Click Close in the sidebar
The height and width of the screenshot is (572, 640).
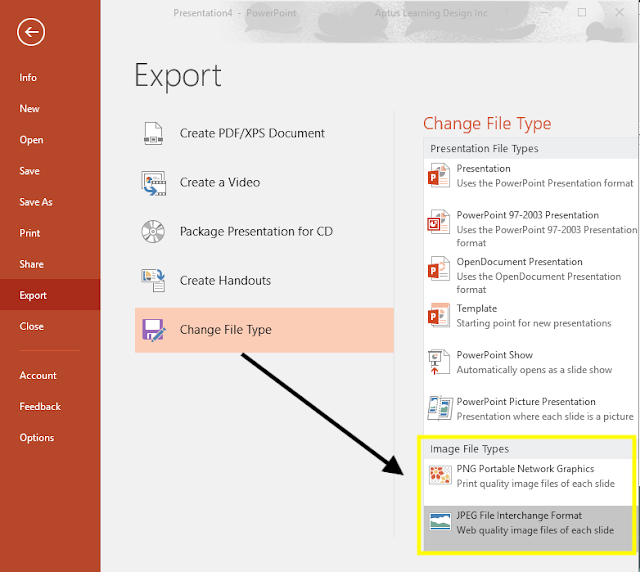pos(31,326)
